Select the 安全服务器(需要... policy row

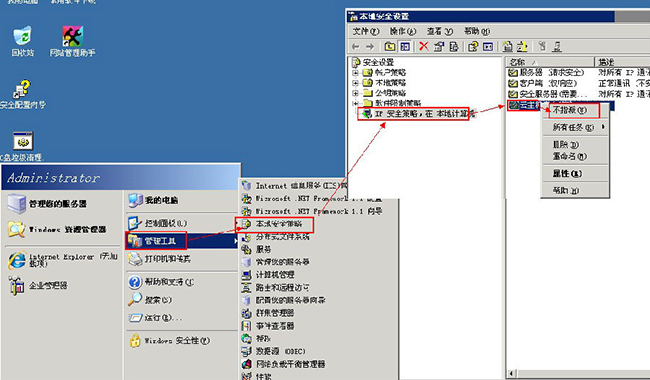[x=548, y=94]
